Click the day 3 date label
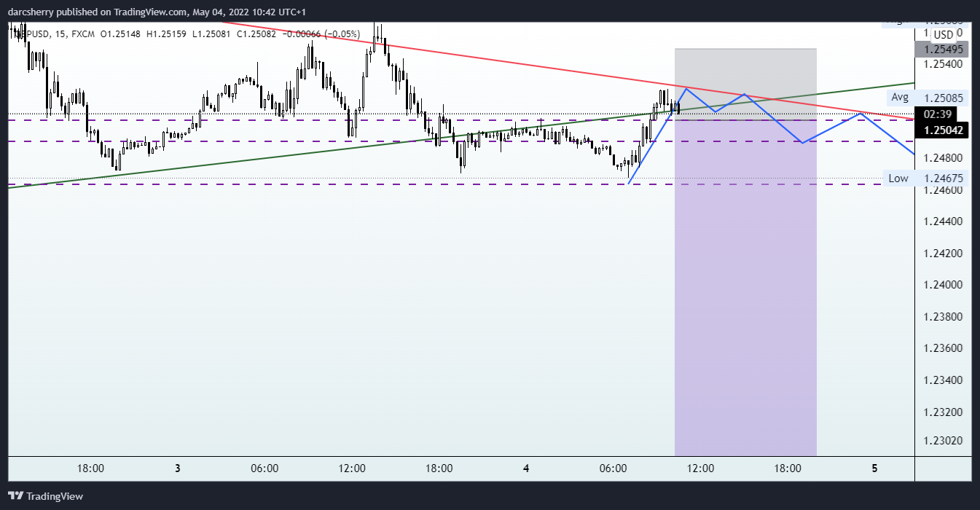 pos(178,468)
